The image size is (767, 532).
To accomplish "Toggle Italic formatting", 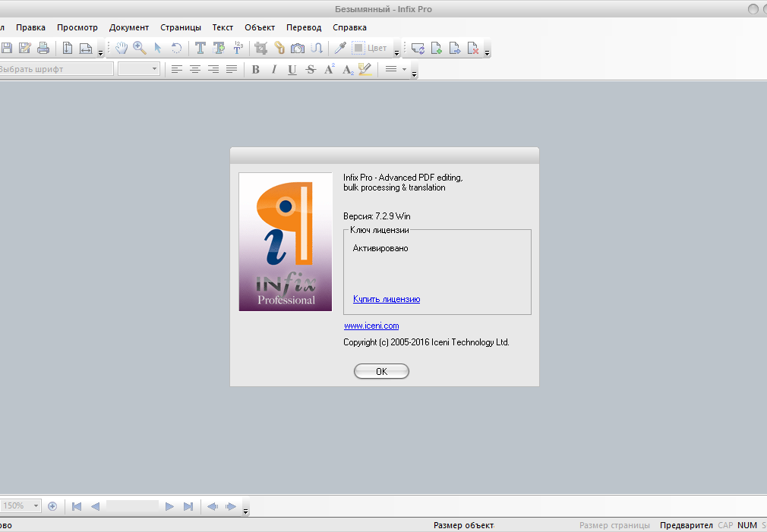I will (274, 69).
